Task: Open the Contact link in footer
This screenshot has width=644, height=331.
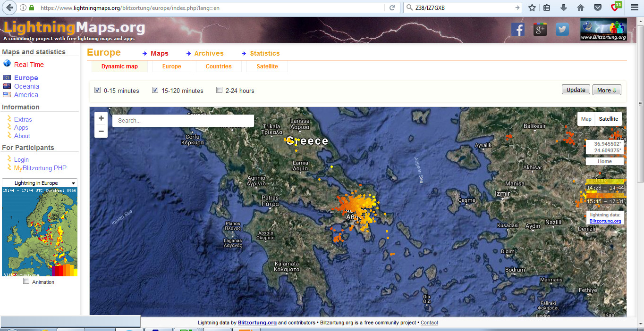Action: (x=429, y=323)
